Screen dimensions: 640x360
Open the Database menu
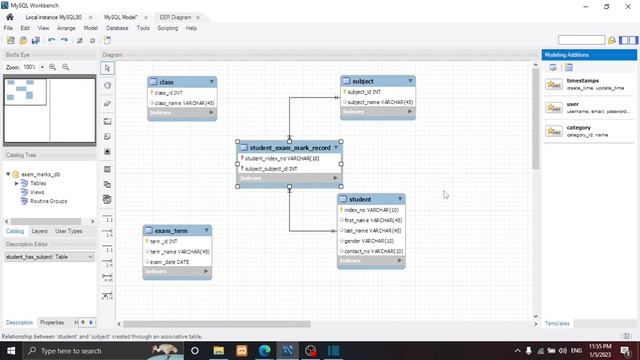pyautogui.click(x=117, y=28)
